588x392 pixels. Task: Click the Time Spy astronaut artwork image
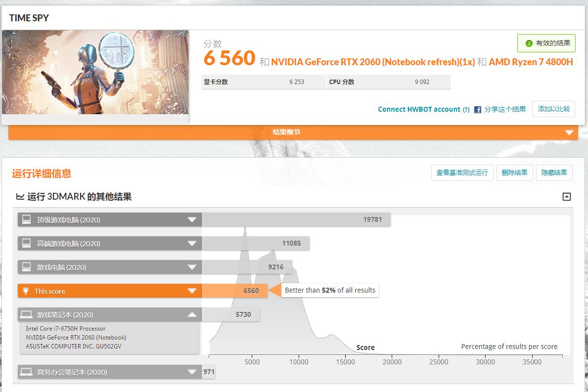(x=95, y=72)
